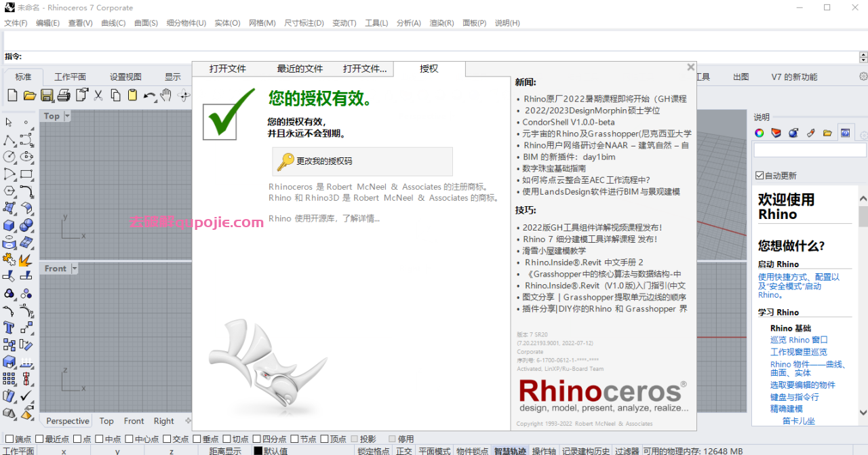Open the 曲线(C) menu
This screenshot has width=868, height=455.
click(113, 23)
